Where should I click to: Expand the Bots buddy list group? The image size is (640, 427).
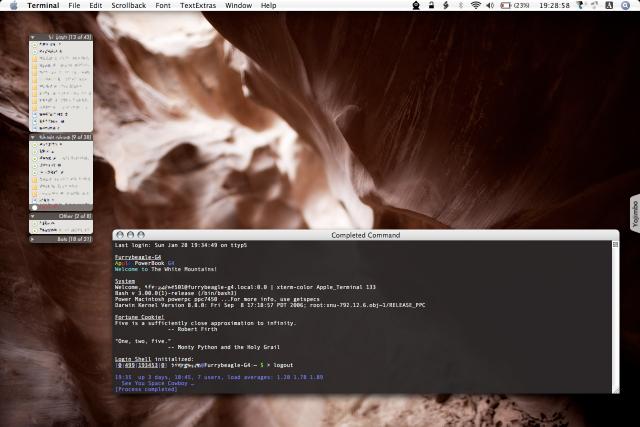[x=33, y=239]
